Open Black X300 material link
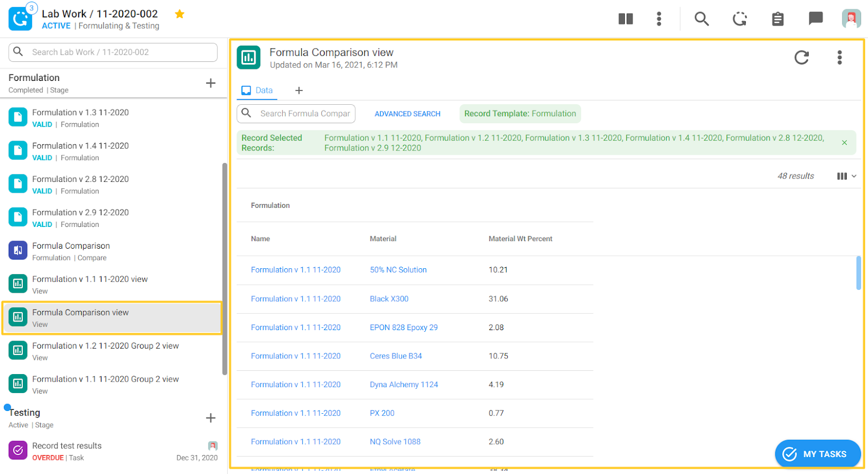The image size is (868, 474). 389,299
